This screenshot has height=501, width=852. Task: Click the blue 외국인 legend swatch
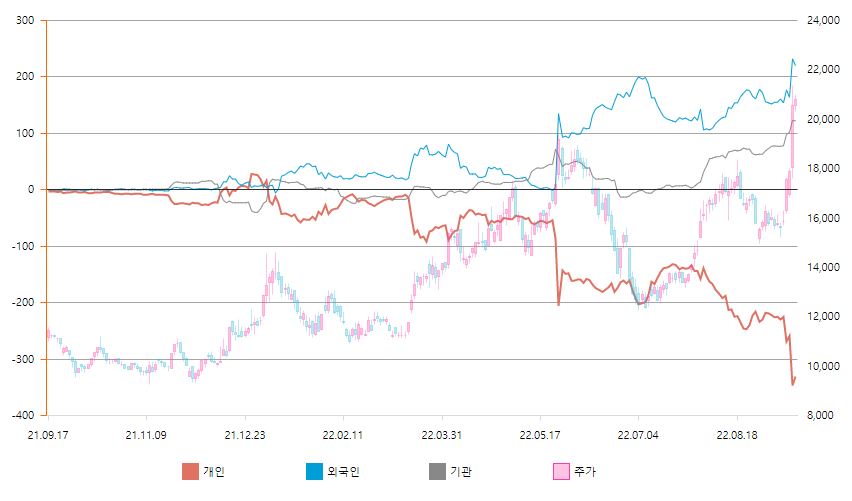[x=314, y=472]
